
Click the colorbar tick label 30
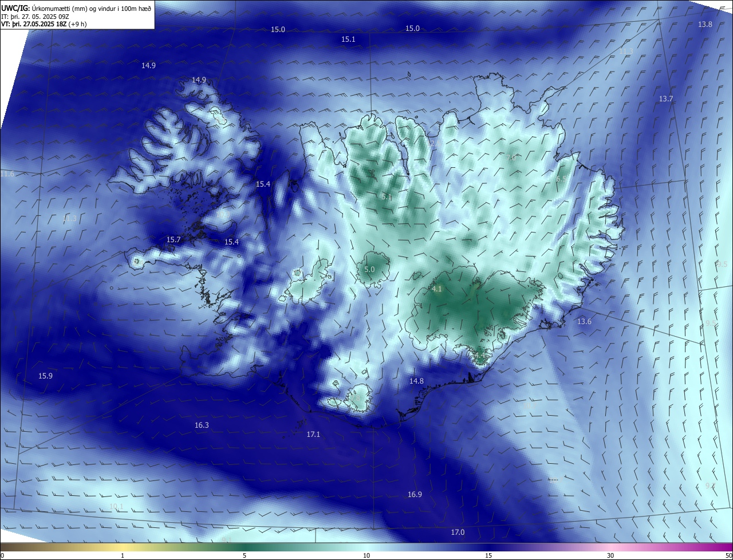610,555
